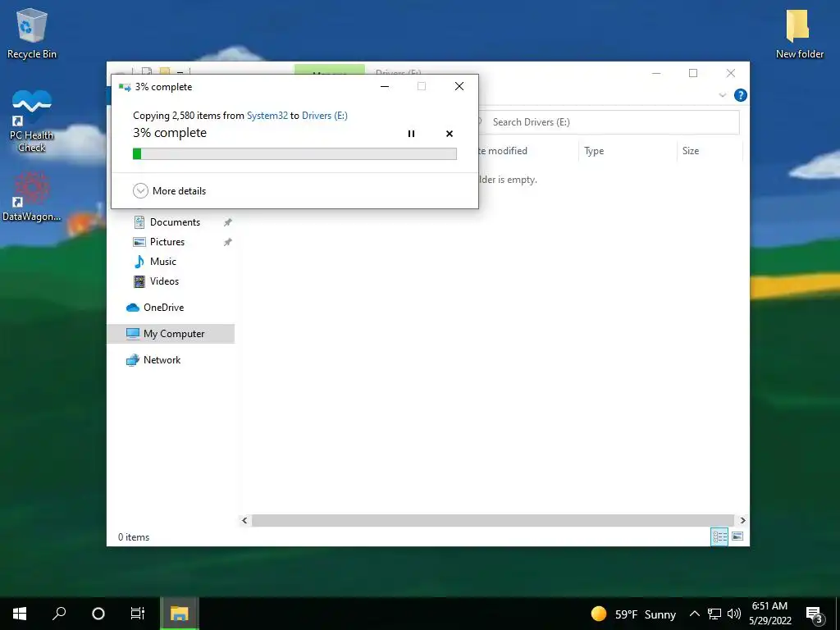Click the horizontal scrollbar right arrow
Viewport: 840px width, 630px height.
[742, 520]
